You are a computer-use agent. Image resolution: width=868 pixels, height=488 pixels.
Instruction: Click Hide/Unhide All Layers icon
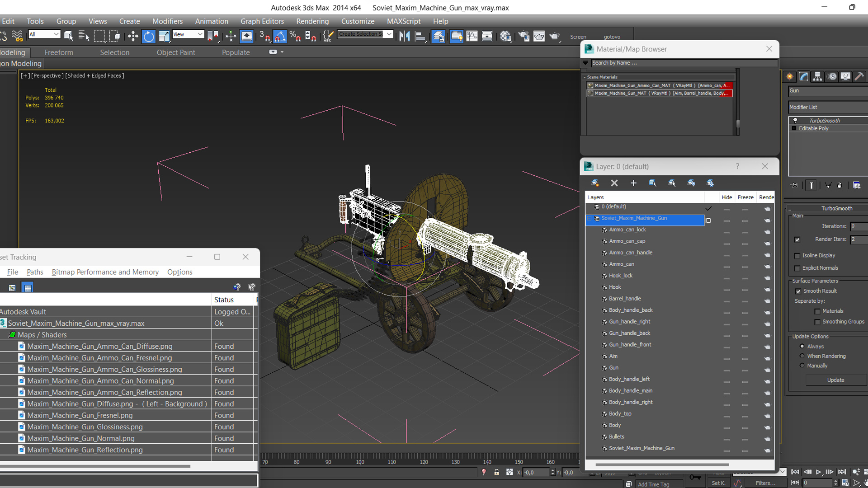(691, 183)
